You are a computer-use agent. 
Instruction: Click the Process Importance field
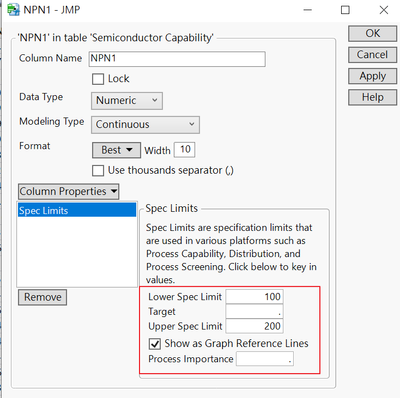[x=265, y=359]
